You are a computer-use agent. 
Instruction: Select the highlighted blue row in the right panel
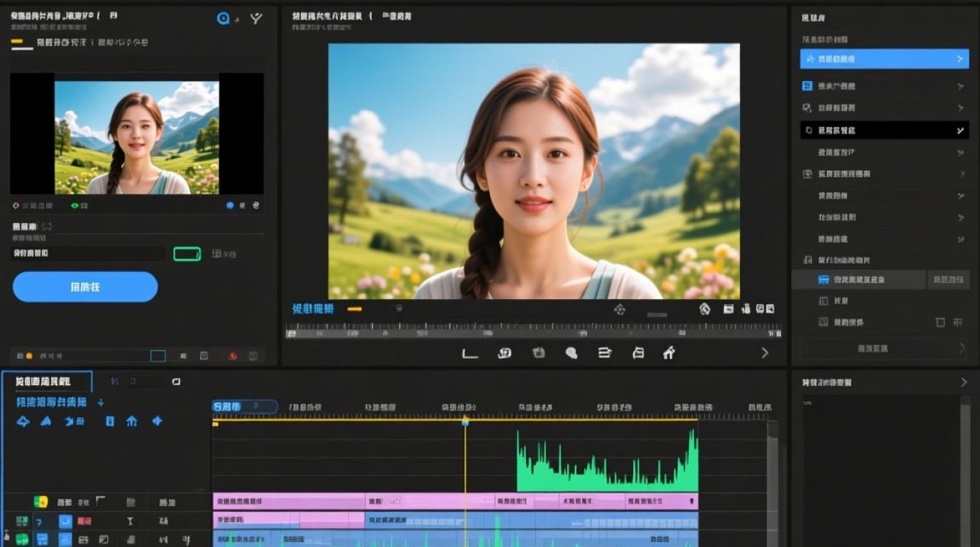pos(884,59)
